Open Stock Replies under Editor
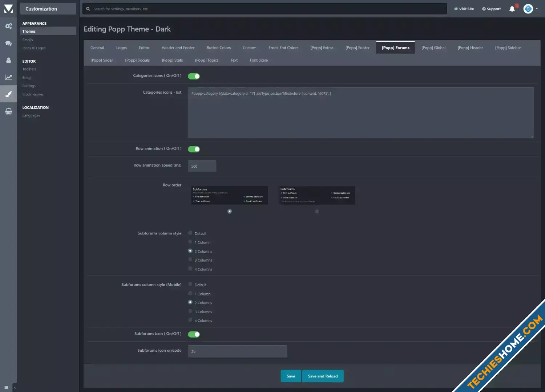Image resolution: width=545 pixels, height=392 pixels. (33, 94)
